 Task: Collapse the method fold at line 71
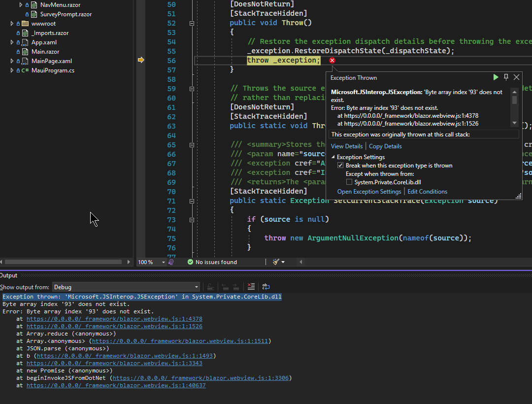[x=192, y=201]
